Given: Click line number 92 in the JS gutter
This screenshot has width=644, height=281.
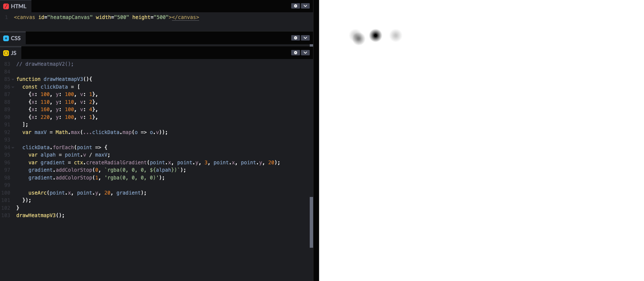Looking at the screenshot, I should [7, 132].
